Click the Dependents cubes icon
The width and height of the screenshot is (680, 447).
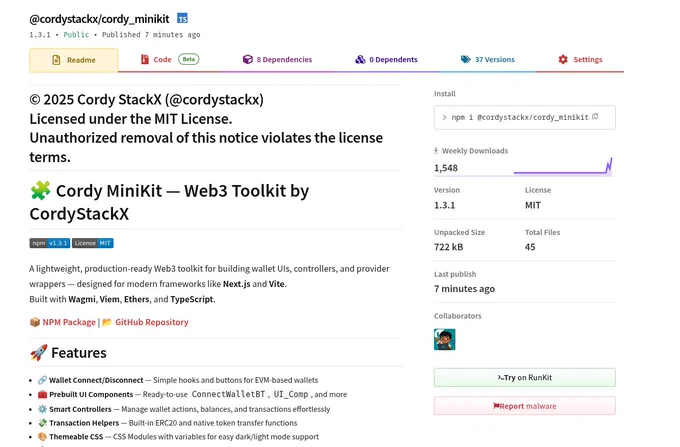tap(360, 59)
